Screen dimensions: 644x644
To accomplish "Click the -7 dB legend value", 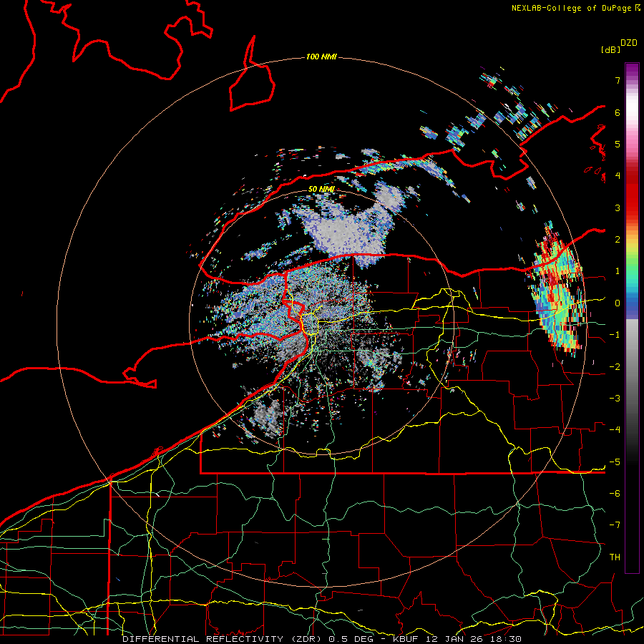I will click(615, 525).
